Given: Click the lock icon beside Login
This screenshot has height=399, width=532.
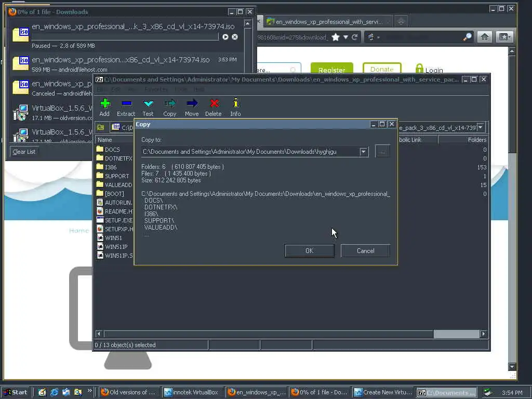Looking at the screenshot, I should pyautogui.click(x=419, y=69).
